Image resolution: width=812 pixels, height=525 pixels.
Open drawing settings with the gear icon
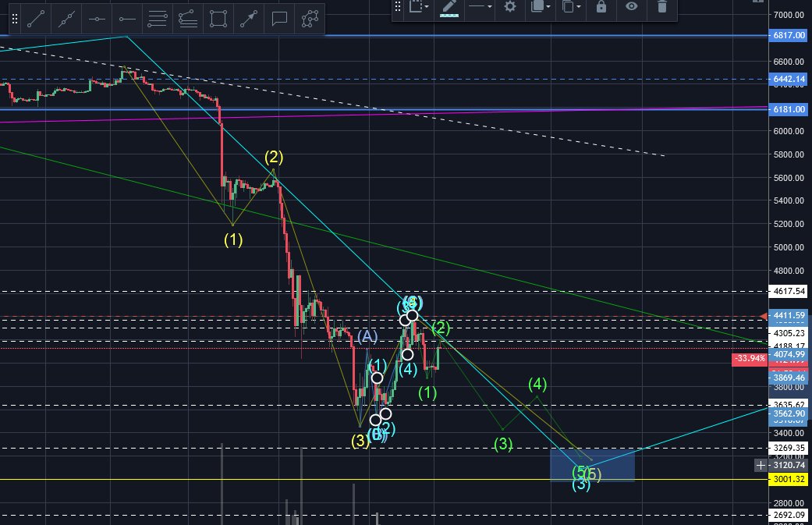click(x=510, y=7)
